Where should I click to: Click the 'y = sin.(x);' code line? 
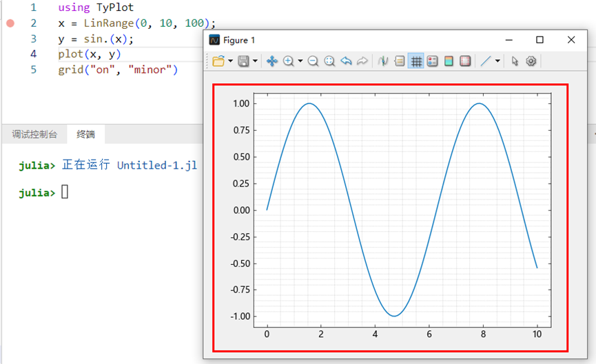click(96, 39)
